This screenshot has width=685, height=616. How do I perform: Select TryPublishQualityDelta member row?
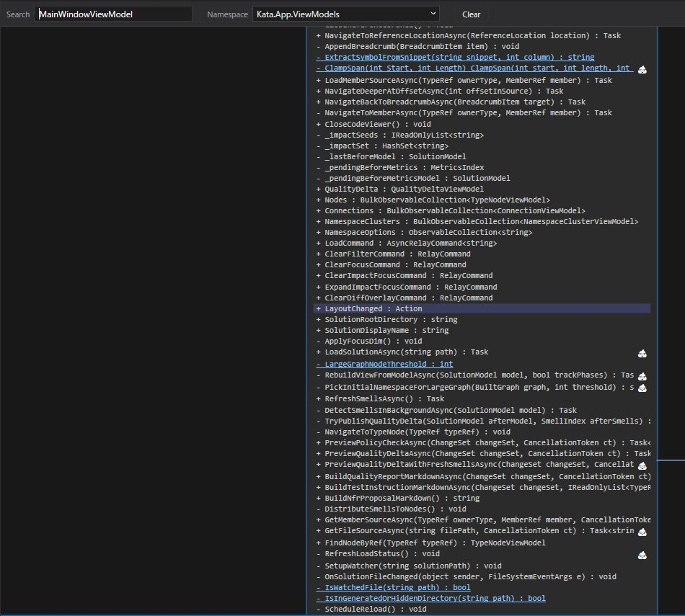483,421
